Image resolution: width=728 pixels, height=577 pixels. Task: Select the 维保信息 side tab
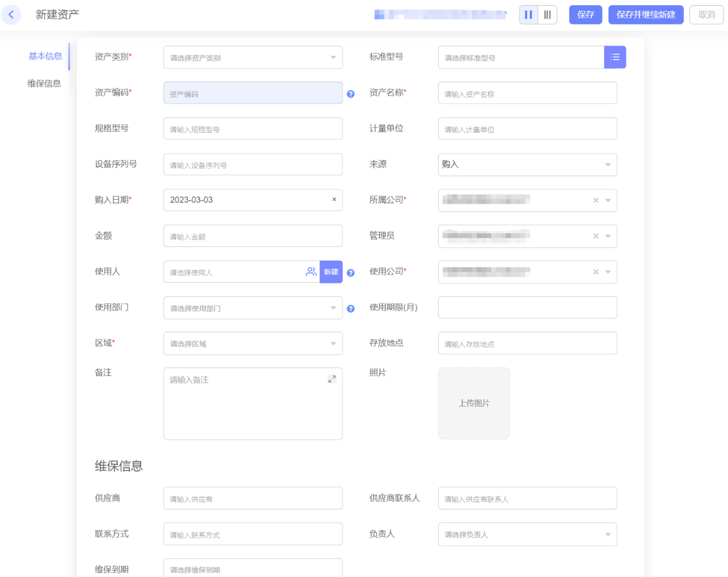44,83
